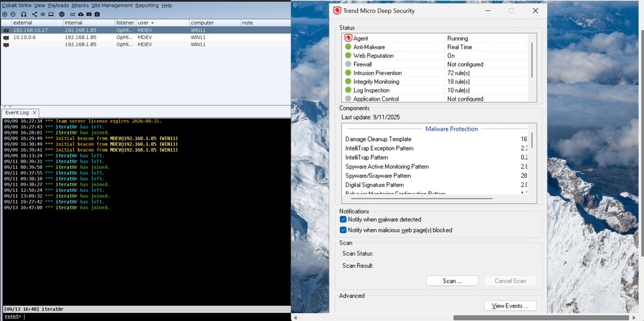The width and height of the screenshot is (644, 321).
Task: Click beacon icon for 10.10.0.6 row
Action: [6, 38]
